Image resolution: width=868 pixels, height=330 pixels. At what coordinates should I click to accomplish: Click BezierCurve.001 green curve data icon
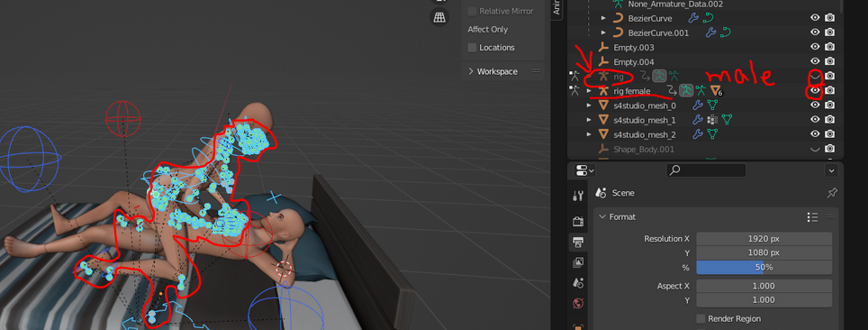[x=726, y=32]
